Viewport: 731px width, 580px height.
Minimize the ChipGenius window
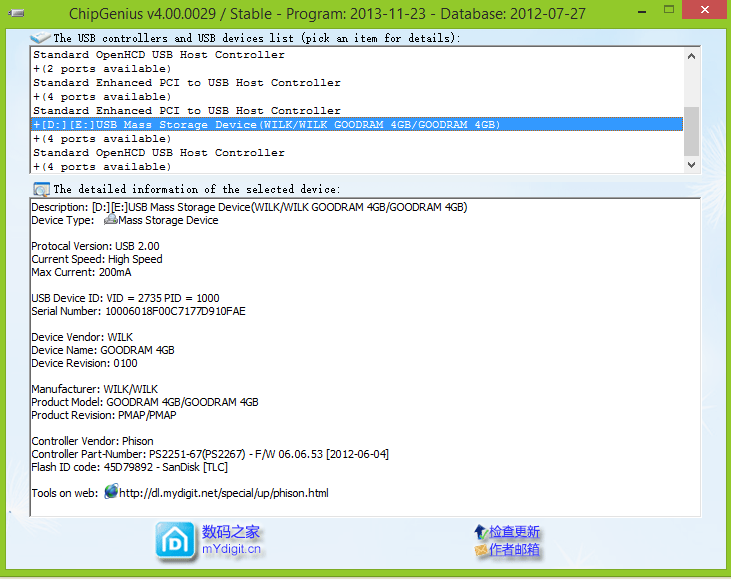642,10
